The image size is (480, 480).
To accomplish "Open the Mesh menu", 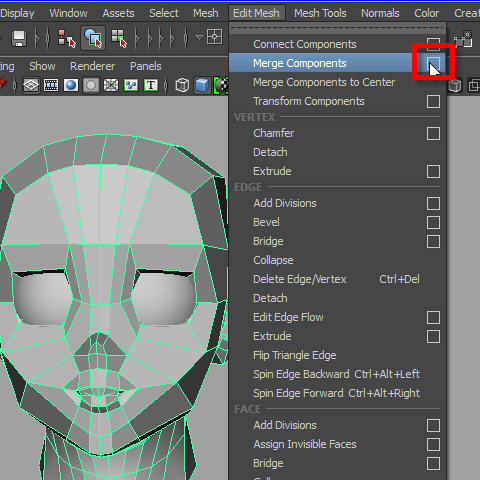I will point(206,13).
